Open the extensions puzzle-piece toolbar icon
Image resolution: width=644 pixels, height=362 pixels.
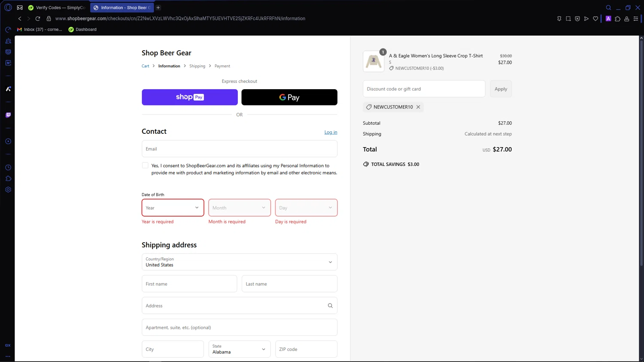point(617,18)
